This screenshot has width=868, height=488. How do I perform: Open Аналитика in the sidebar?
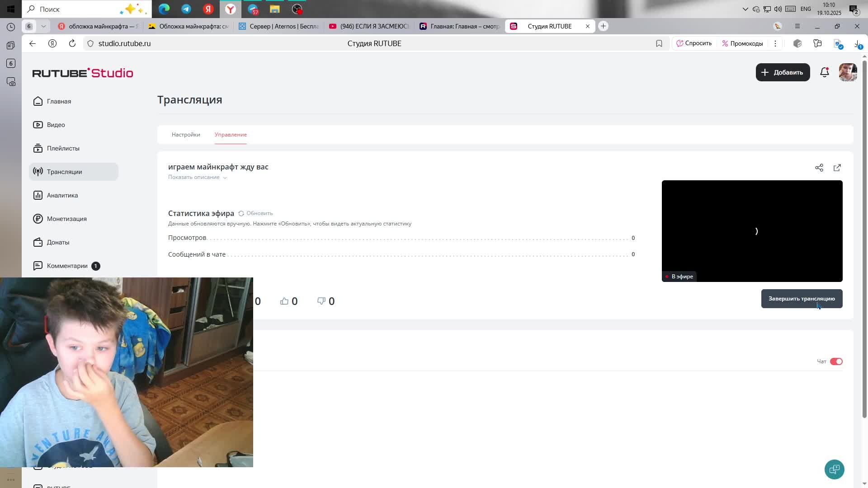(x=62, y=195)
